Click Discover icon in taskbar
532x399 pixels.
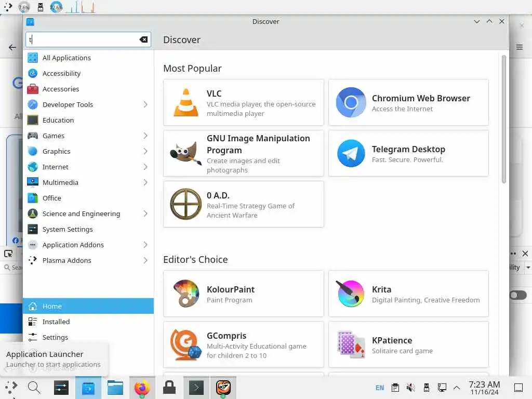(88, 388)
